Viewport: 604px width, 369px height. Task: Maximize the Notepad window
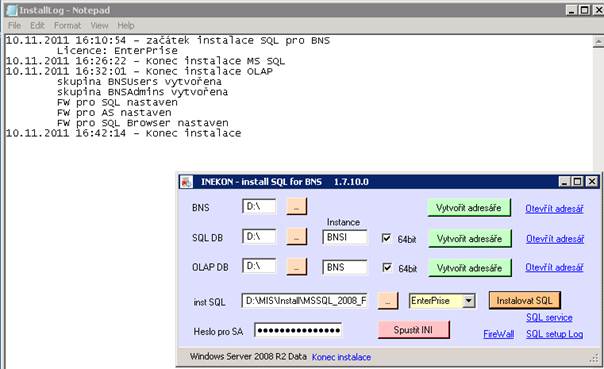click(x=585, y=10)
